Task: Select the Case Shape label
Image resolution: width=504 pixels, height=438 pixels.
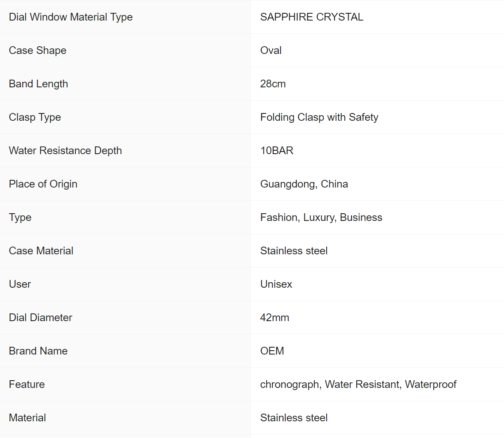Action: click(x=38, y=51)
